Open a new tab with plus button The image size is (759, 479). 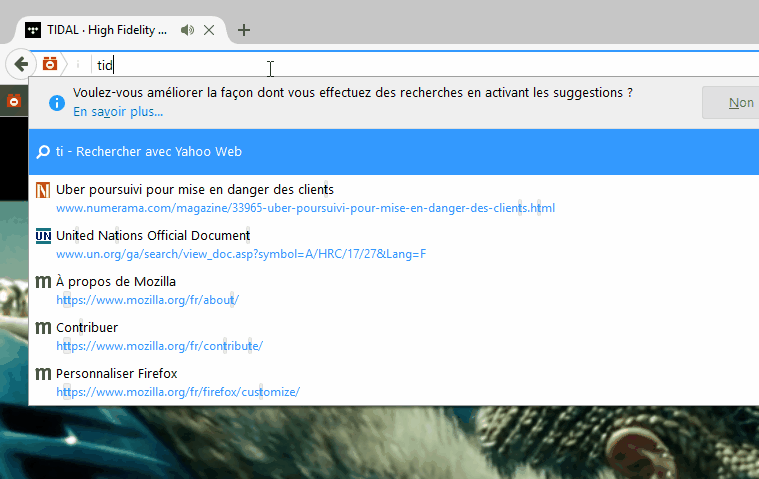244,30
